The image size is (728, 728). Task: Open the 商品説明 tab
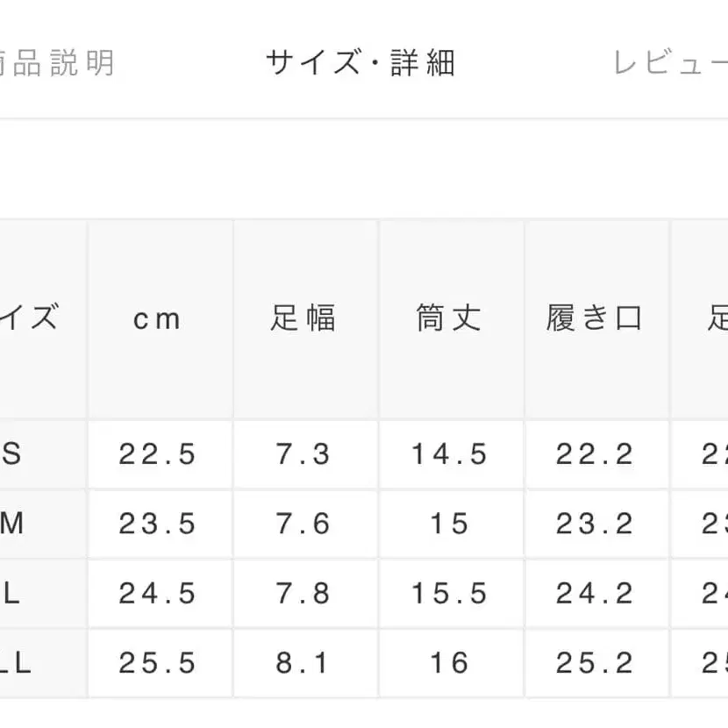pos(57,64)
